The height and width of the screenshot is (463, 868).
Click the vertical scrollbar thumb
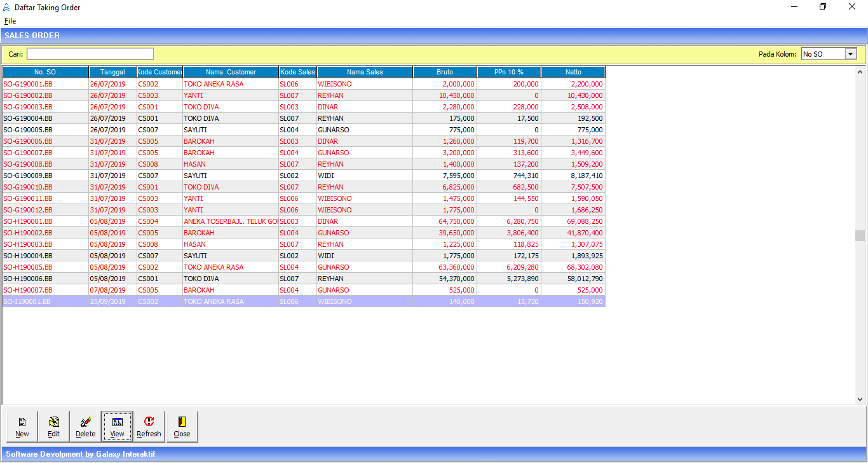pyautogui.click(x=860, y=235)
